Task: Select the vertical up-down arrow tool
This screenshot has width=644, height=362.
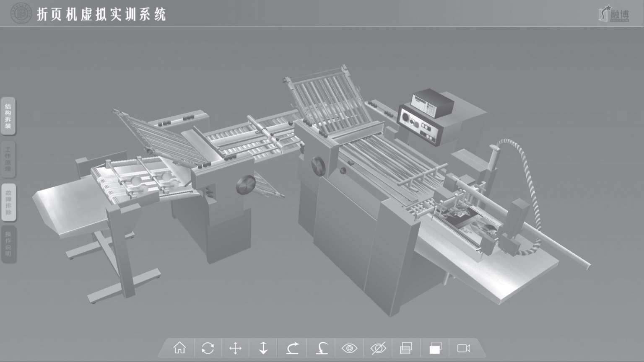Action: [263, 348]
